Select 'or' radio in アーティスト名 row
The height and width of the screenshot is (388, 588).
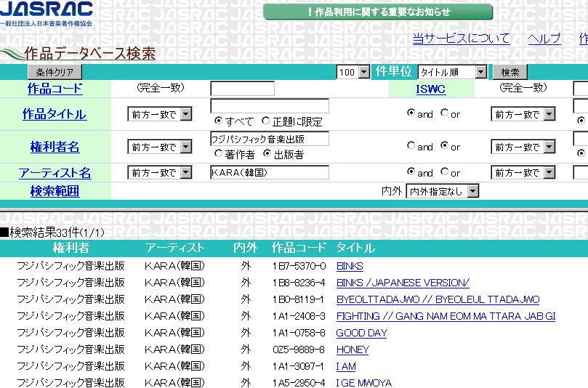444,171
